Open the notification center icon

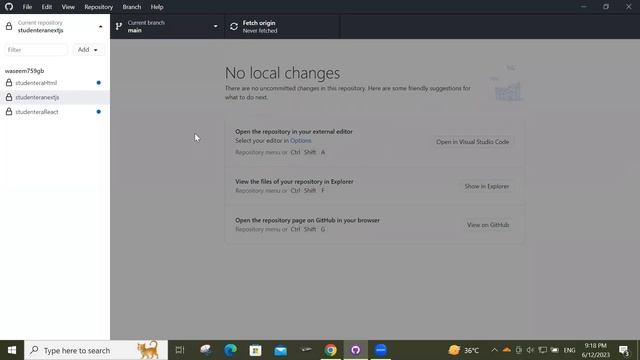pyautogui.click(x=624, y=350)
